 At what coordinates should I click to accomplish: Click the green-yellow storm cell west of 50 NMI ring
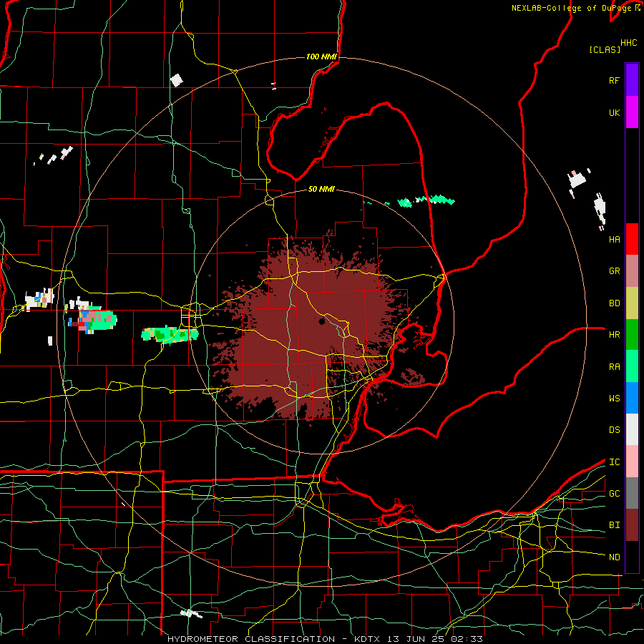(x=170, y=334)
